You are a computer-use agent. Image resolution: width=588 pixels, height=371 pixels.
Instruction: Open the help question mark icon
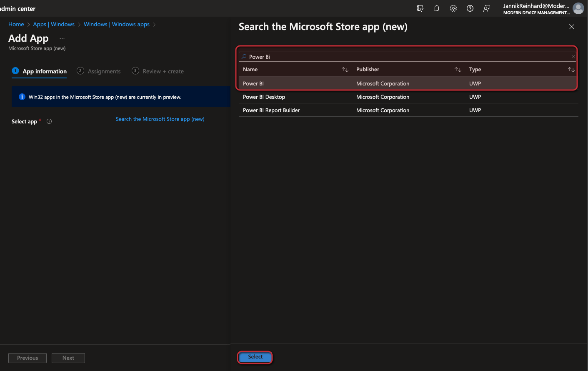pyautogui.click(x=470, y=8)
